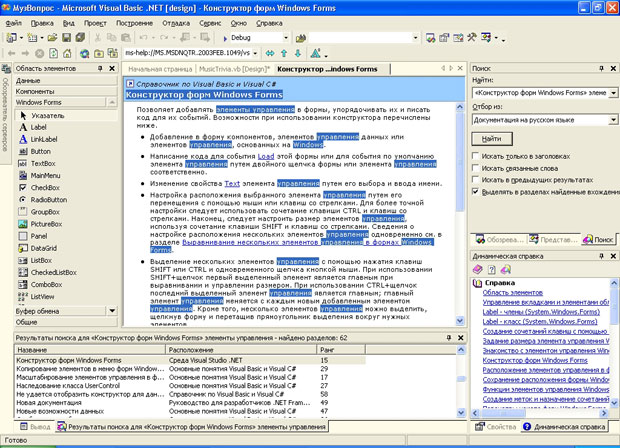The width and height of the screenshot is (620, 448).
Task: Open the Toolbox via hammer-wrench icon
Action: click(472, 38)
